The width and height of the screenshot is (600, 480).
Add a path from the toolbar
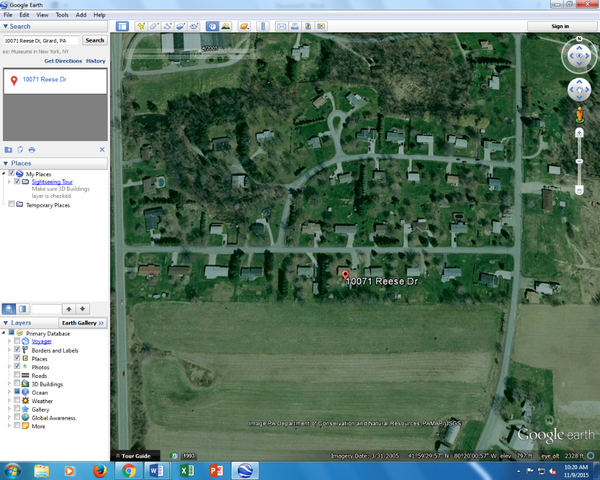tap(168, 26)
